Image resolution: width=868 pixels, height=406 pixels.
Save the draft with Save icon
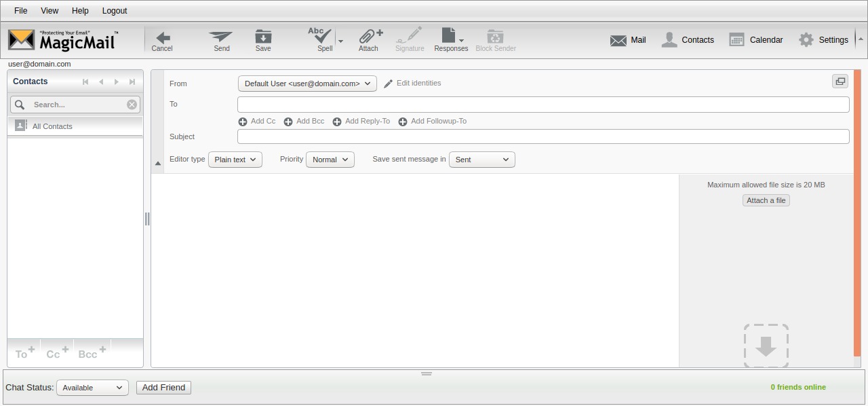click(263, 39)
